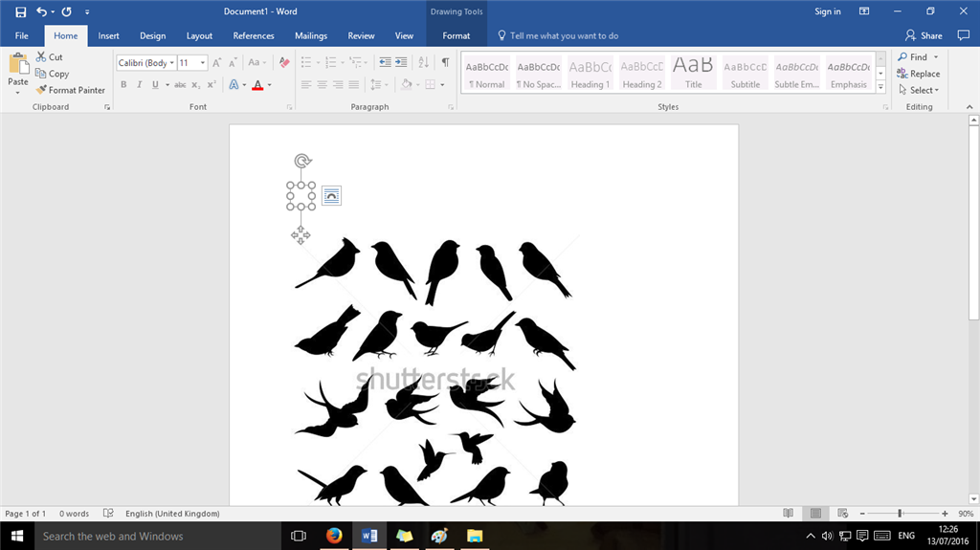Open the References tab
The height and width of the screenshot is (550, 980).
(253, 35)
